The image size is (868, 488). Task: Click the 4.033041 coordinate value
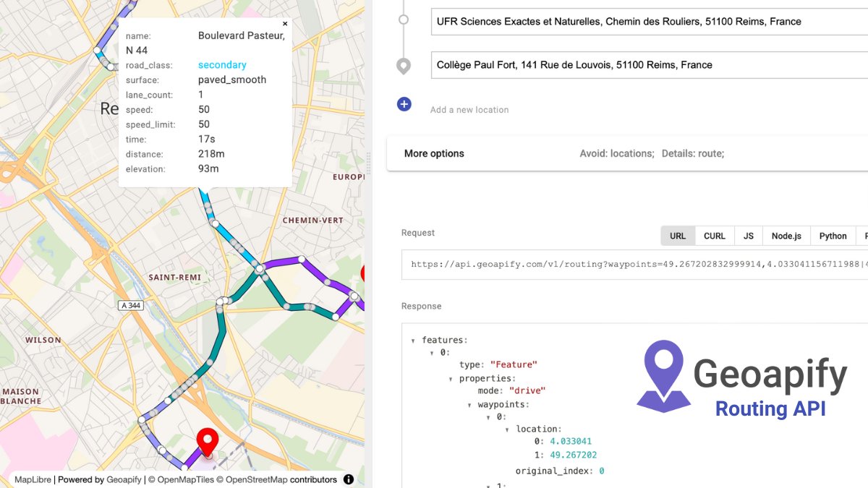(571, 442)
